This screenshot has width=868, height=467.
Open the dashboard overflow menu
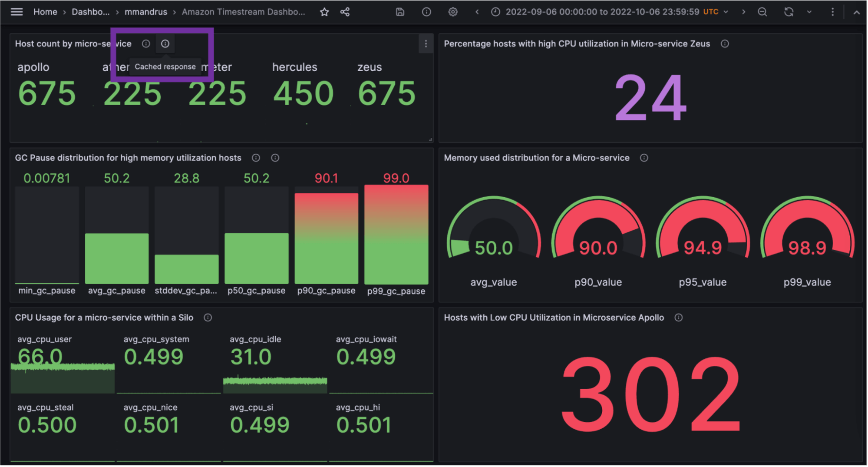tap(832, 12)
